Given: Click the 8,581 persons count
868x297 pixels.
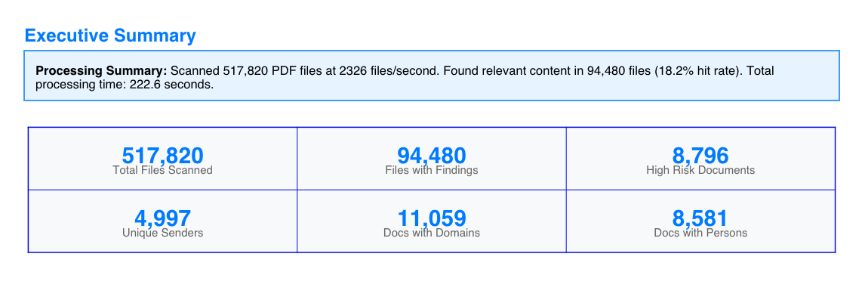Looking at the screenshot, I should pyautogui.click(x=701, y=218).
